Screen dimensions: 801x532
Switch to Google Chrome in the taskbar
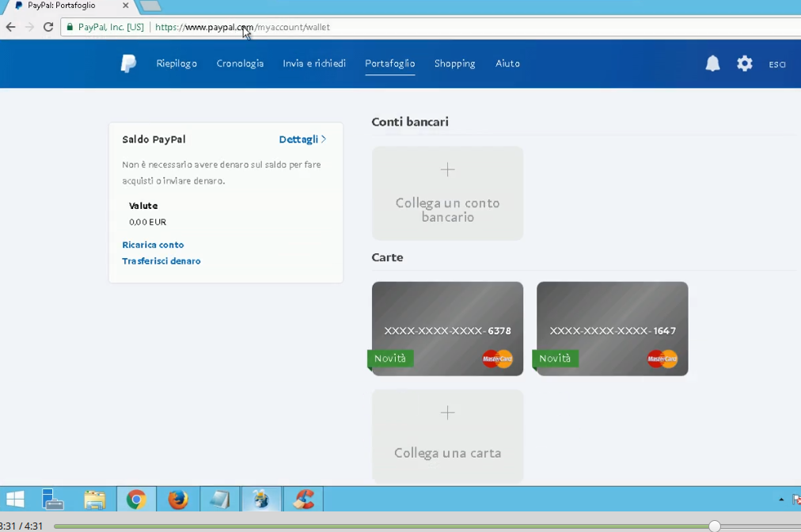[136, 500]
